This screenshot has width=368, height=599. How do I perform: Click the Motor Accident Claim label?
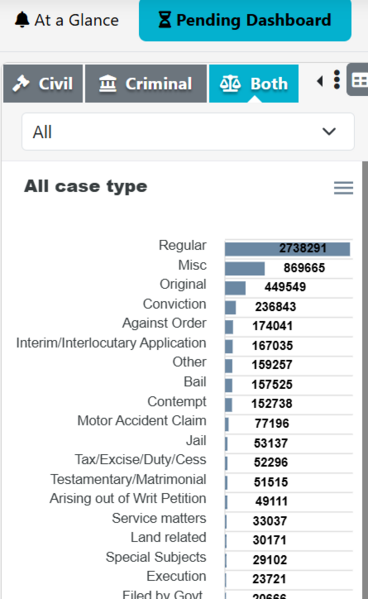pyautogui.click(x=141, y=421)
